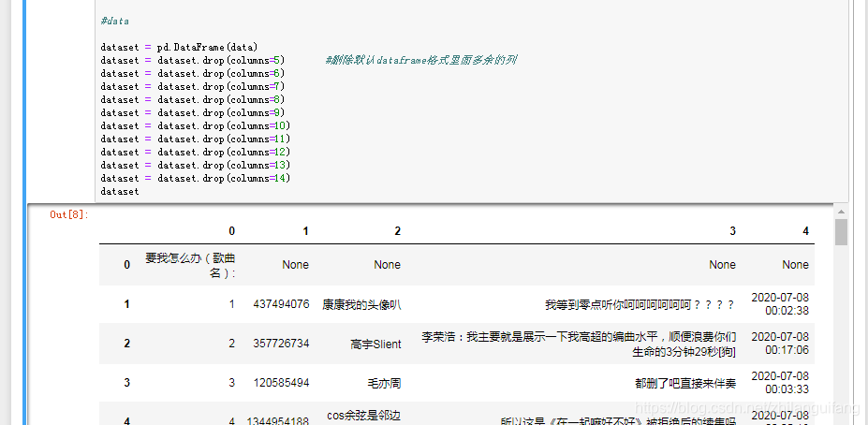Click column header 4 in the table
The image size is (868, 425).
coord(805,231)
